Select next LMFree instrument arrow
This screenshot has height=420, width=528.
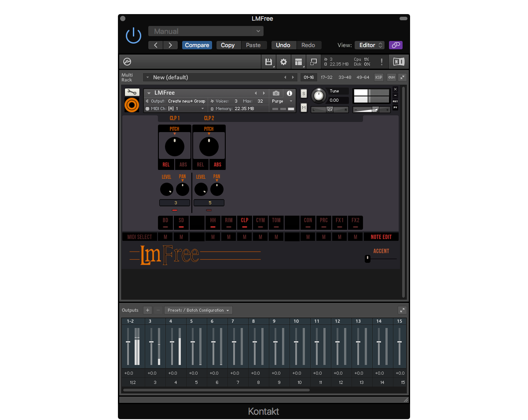point(264,93)
